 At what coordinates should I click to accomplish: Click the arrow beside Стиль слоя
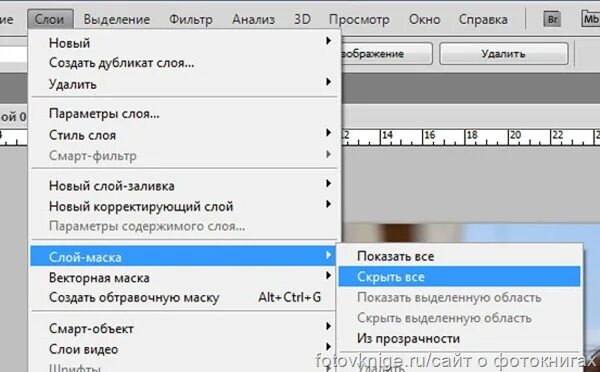pyautogui.click(x=328, y=133)
